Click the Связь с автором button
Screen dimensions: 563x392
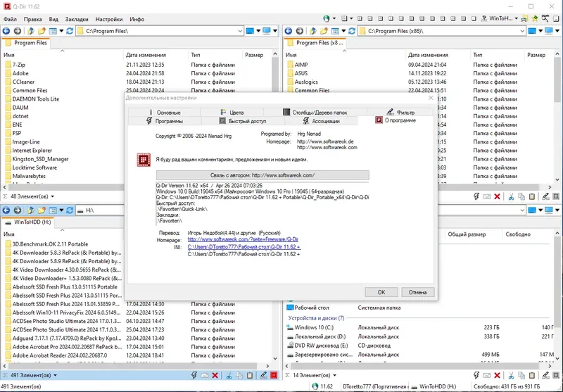pyautogui.click(x=262, y=175)
